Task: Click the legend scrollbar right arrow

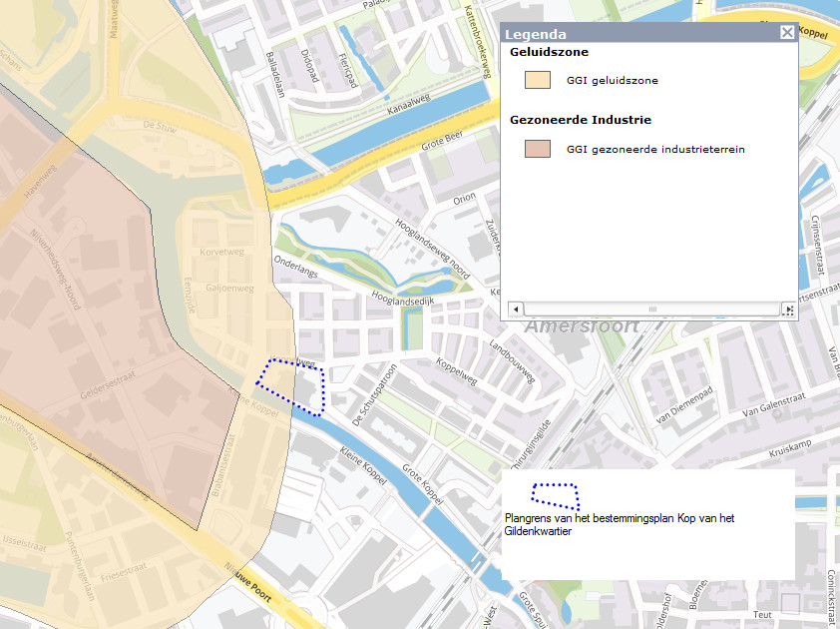Action: tap(788, 310)
